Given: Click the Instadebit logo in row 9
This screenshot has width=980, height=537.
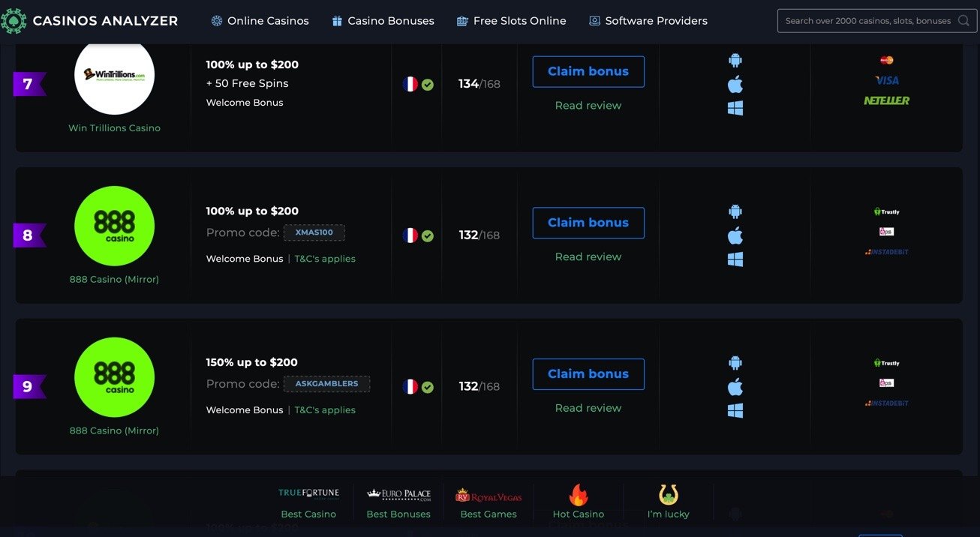Looking at the screenshot, I should pyautogui.click(x=887, y=403).
